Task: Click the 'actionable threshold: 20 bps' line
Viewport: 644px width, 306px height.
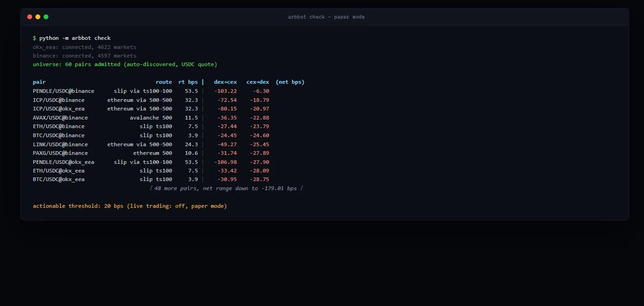Action: 130,206
